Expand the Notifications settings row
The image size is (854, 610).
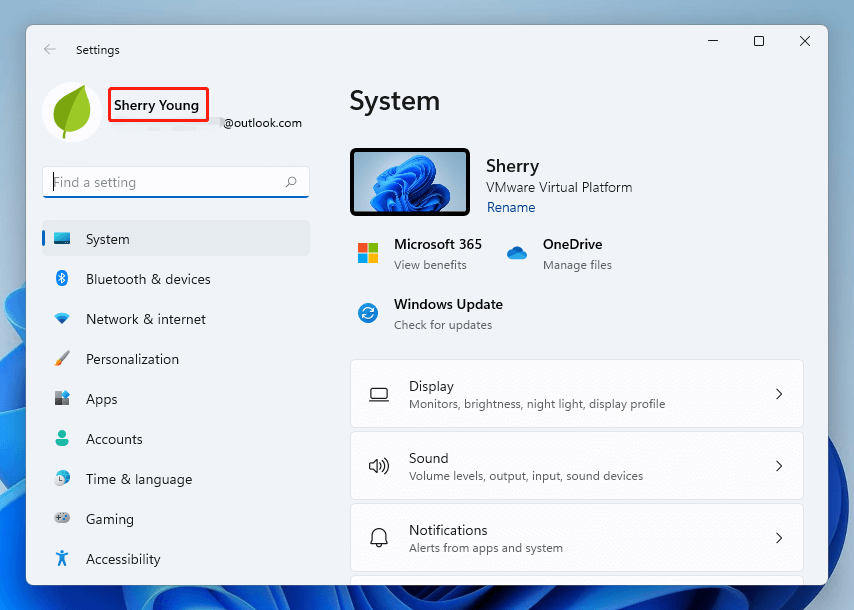click(x=576, y=537)
